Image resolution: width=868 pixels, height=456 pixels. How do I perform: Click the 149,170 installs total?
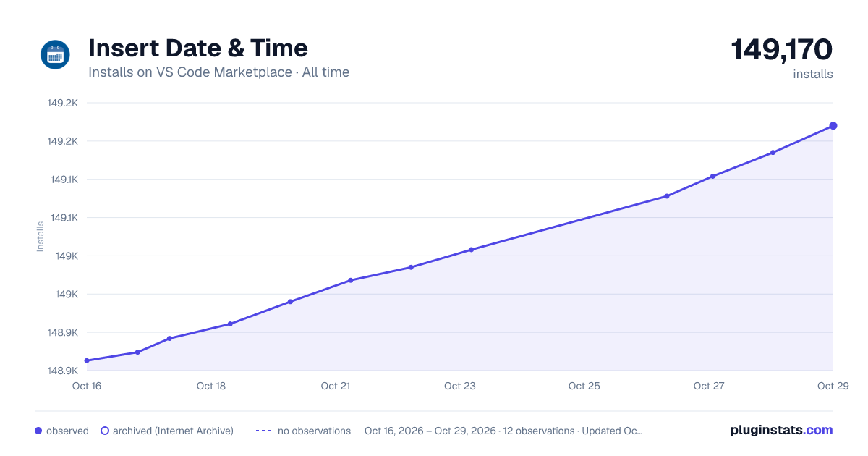(782, 50)
